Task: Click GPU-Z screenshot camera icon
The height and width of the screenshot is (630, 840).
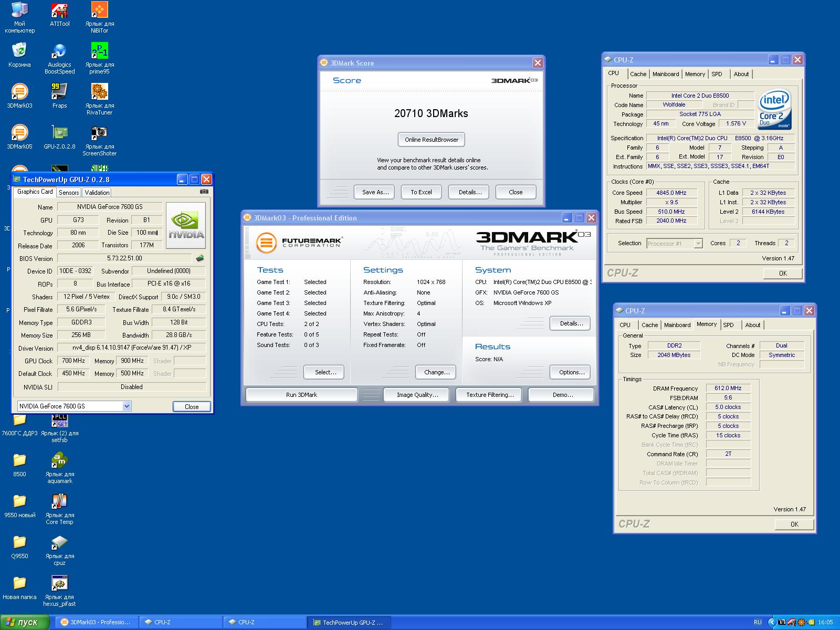Action: point(204,192)
